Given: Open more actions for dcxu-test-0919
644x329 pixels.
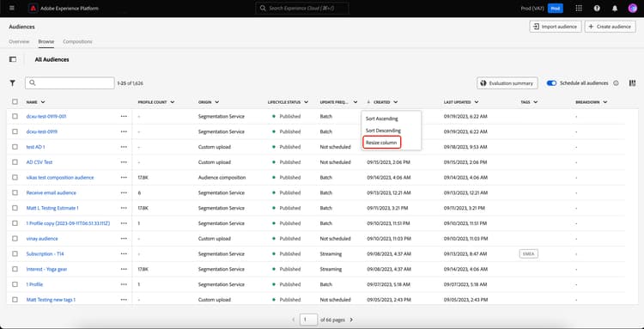Looking at the screenshot, I should 124,131.
